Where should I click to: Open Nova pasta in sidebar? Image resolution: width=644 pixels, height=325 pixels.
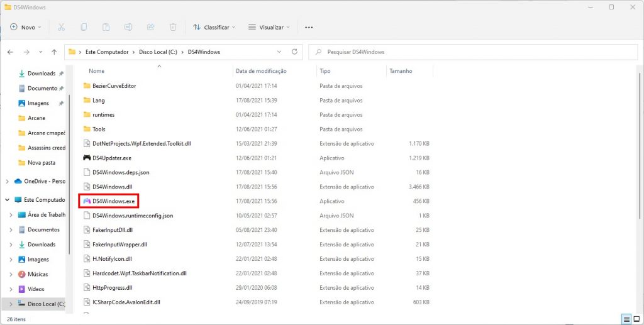(x=41, y=162)
